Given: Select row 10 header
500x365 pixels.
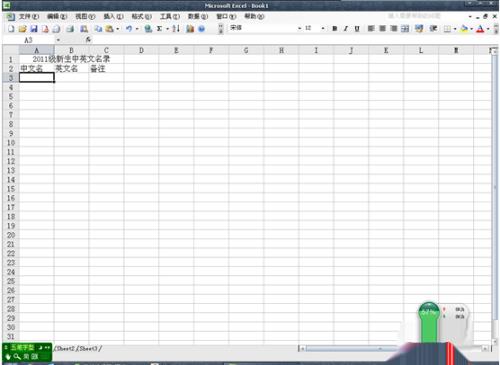Looking at the screenshot, I should pos(11,143).
